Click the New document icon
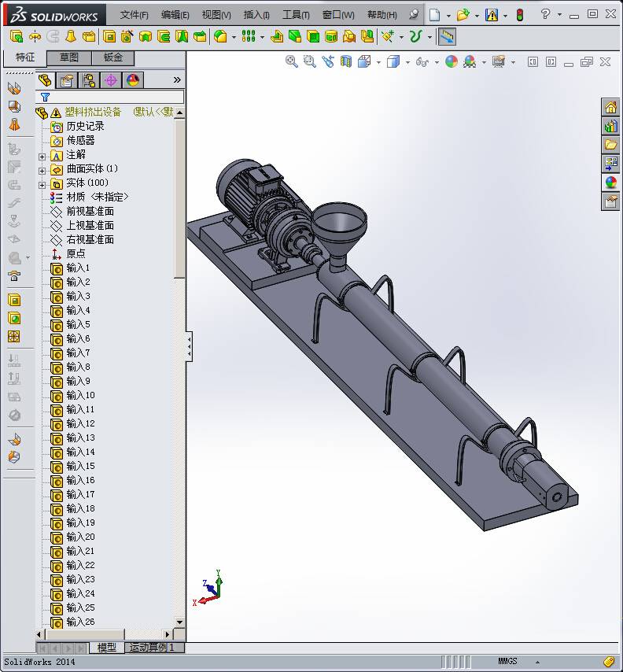The width and height of the screenshot is (623, 672). click(x=434, y=15)
